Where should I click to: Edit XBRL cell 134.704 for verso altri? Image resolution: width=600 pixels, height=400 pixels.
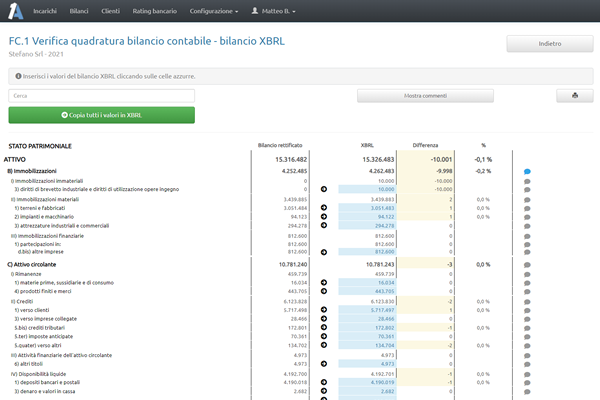pos(367,345)
